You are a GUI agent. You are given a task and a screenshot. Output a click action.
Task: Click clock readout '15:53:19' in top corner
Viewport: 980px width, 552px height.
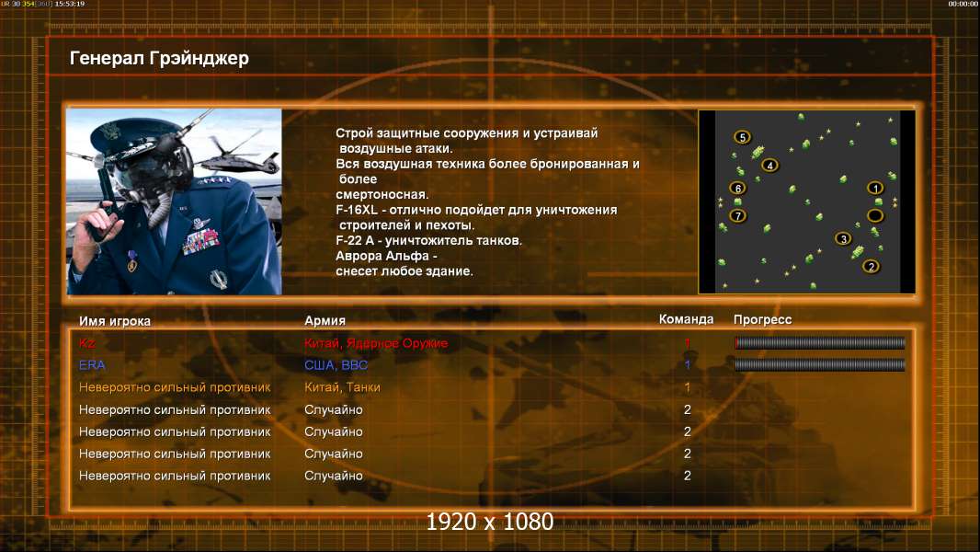click(x=69, y=4)
